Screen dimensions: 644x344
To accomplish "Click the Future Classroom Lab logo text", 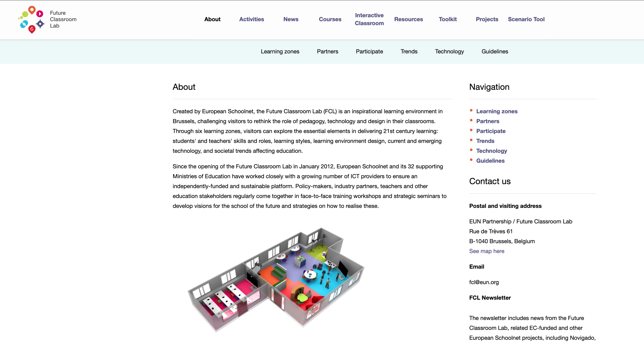I will tap(63, 19).
